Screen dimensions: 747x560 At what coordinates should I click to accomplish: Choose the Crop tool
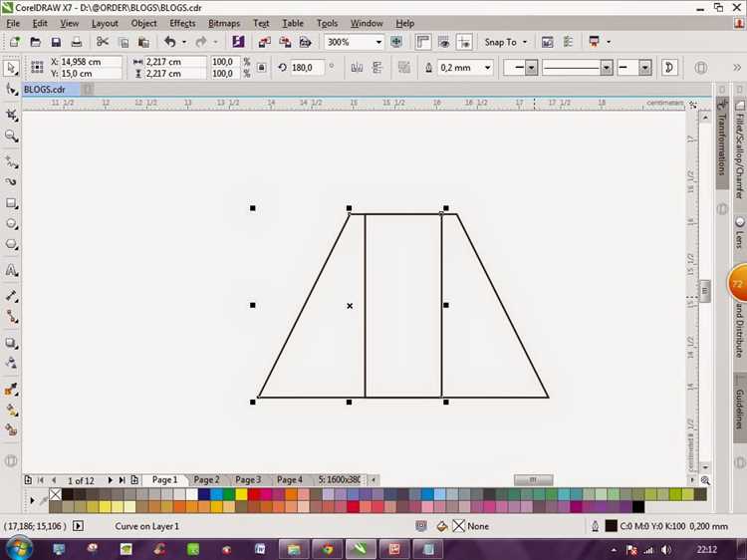pyautogui.click(x=11, y=115)
